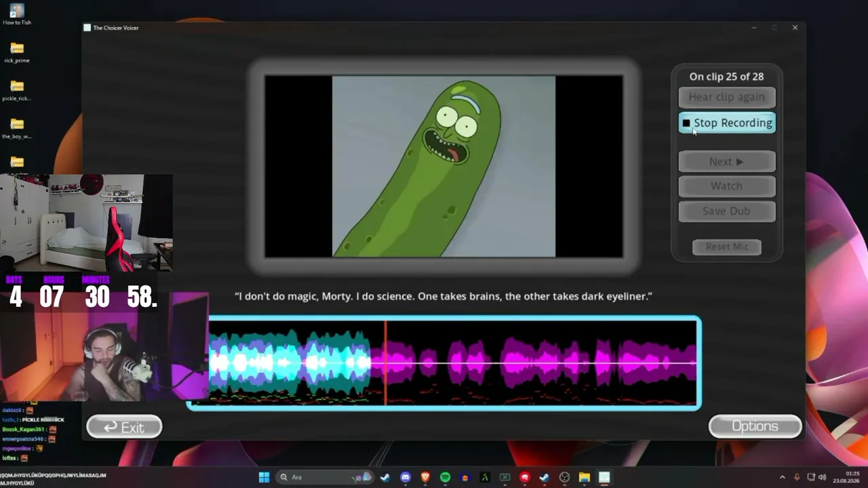Open the Windows Start menu
868x488 pixels.
coord(264,477)
